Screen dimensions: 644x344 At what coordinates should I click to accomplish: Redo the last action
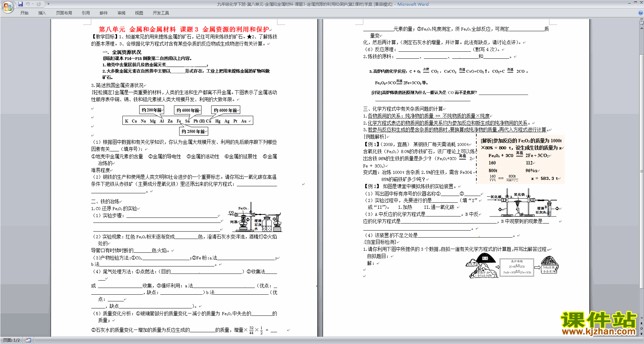pos(39,4)
